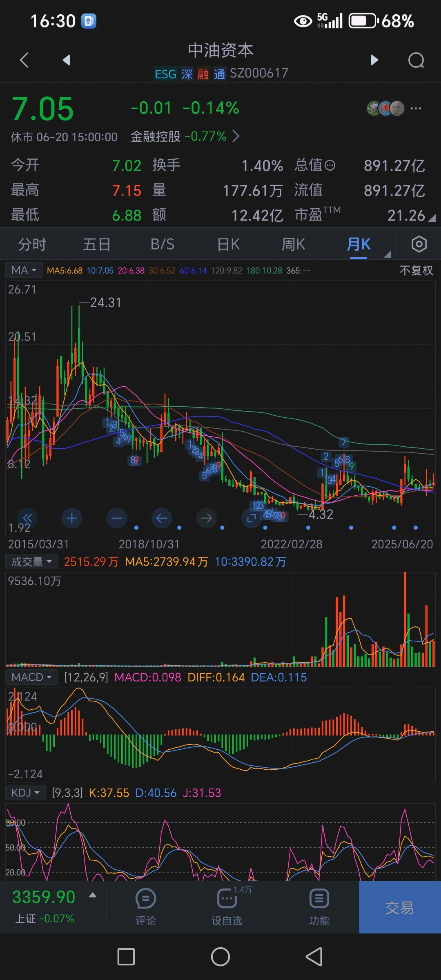Open the KDJ indicator dropdown
The image size is (441, 980).
point(25,793)
